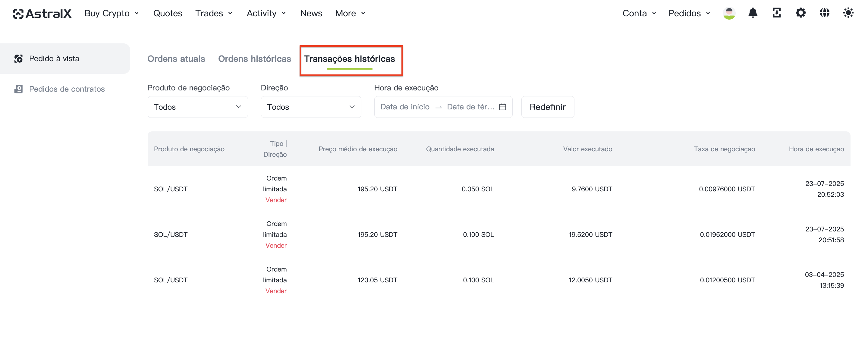Open the Conta dropdown menu
This screenshot has width=868, height=358.
(x=639, y=13)
